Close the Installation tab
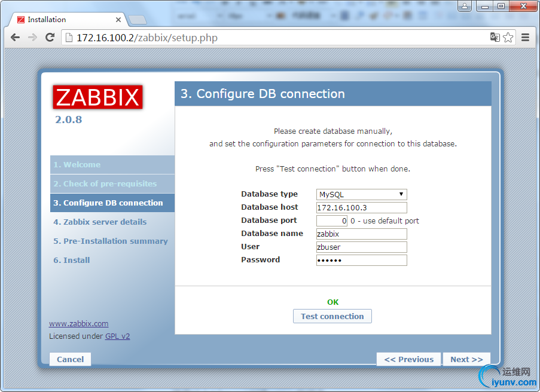Screen dimensions: 540x392 coord(118,20)
